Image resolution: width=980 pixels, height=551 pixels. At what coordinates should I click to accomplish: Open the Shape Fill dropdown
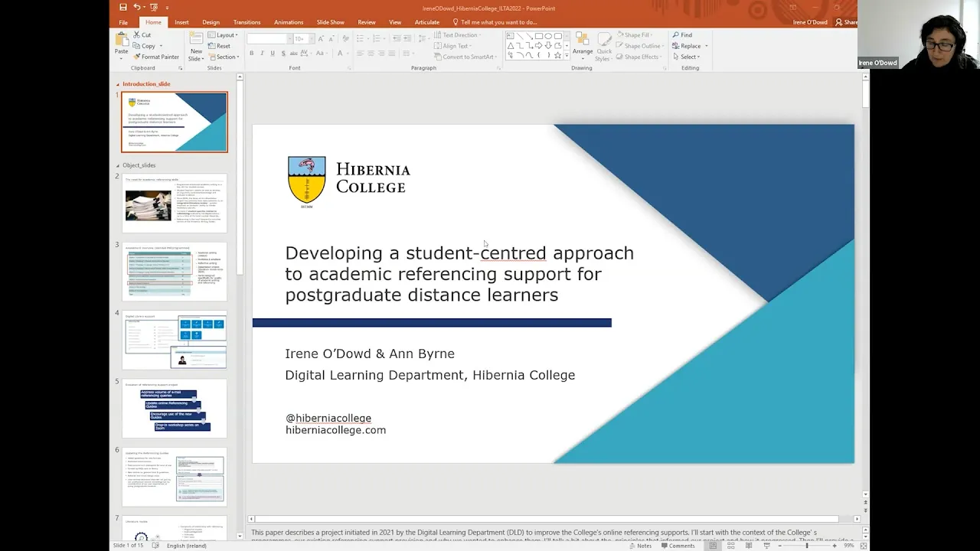coord(634,35)
